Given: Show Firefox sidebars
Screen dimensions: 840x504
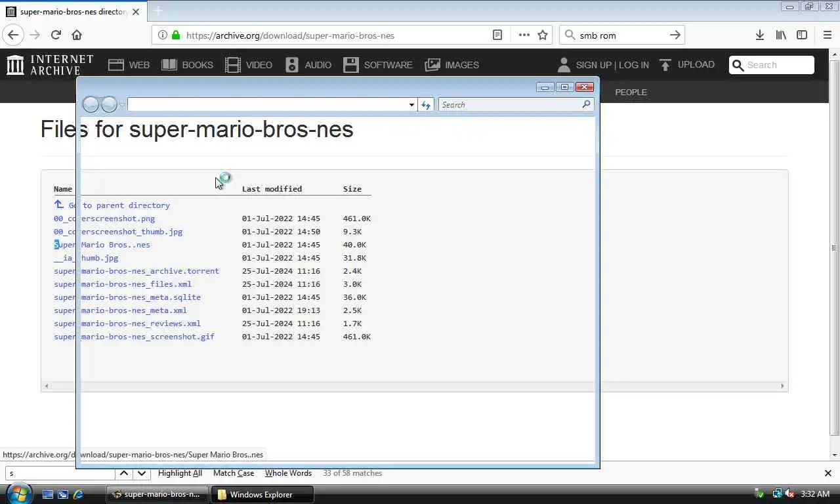Looking at the screenshot, I should tap(802, 35).
